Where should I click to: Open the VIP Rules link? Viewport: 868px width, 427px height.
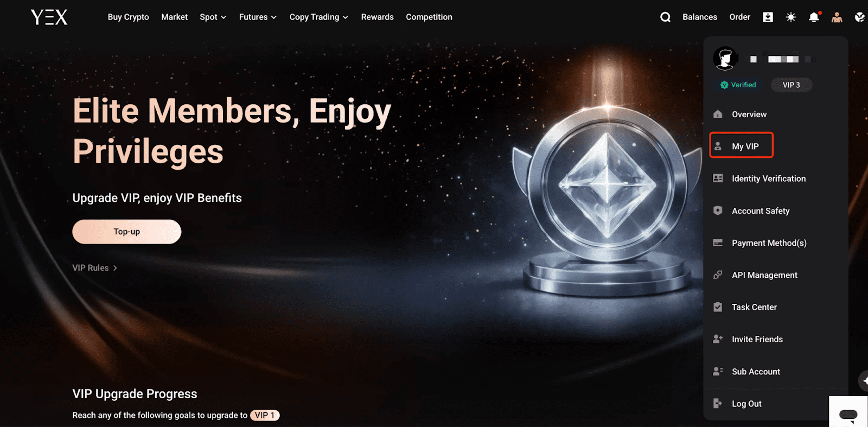click(x=95, y=268)
